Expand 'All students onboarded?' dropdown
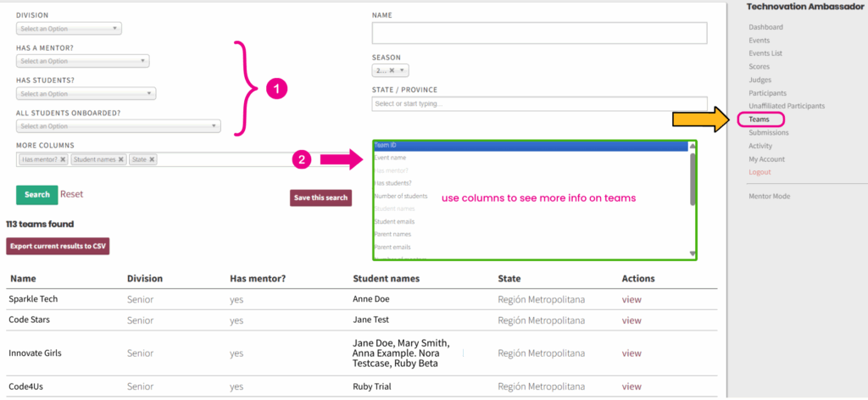 [119, 126]
